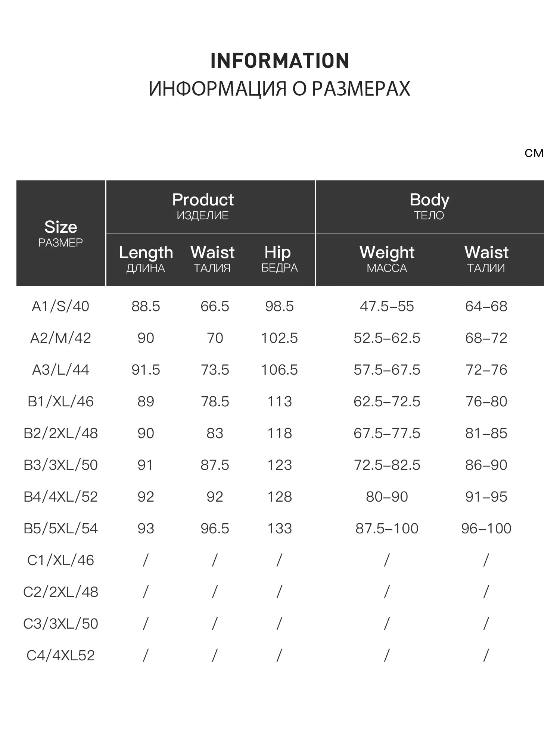The image size is (560, 747).
Task: Click the 88.5 length value
Action: click(x=146, y=306)
